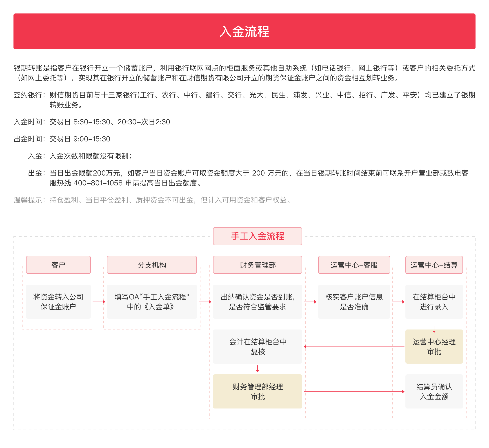Click the 财务管理部 header box
This screenshot has width=489, height=448.
pos(258,265)
